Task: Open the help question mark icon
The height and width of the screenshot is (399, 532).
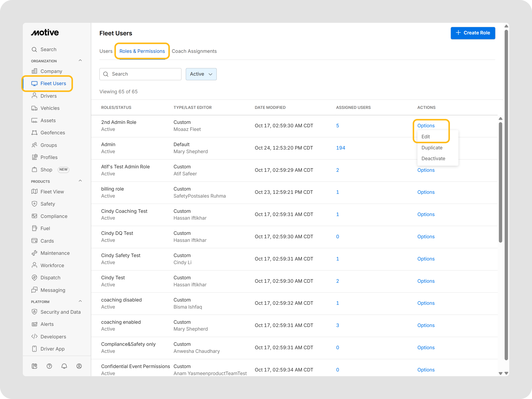Action: [49, 366]
